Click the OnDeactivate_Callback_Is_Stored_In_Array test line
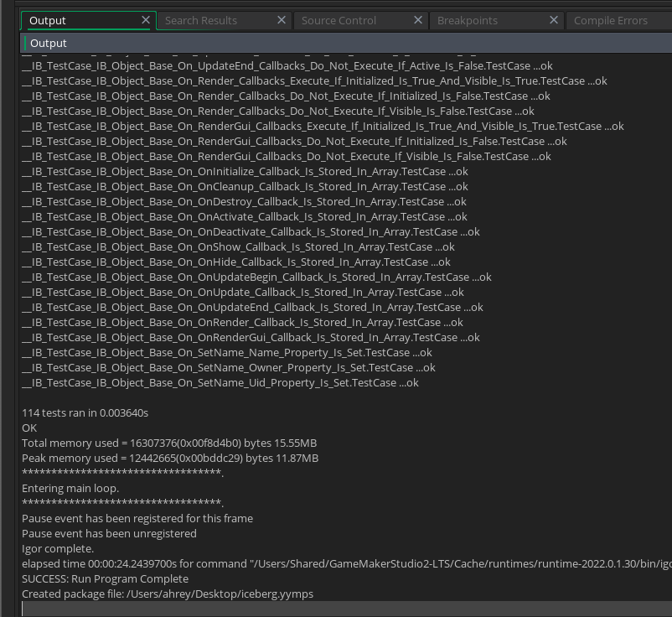This screenshot has width=672, height=617. pos(251,232)
